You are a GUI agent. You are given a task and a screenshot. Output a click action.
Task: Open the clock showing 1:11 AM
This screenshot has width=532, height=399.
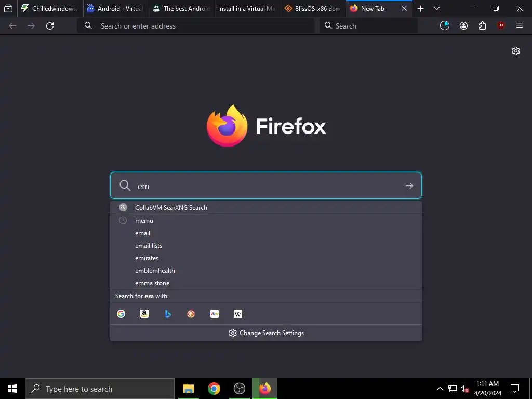487,389
